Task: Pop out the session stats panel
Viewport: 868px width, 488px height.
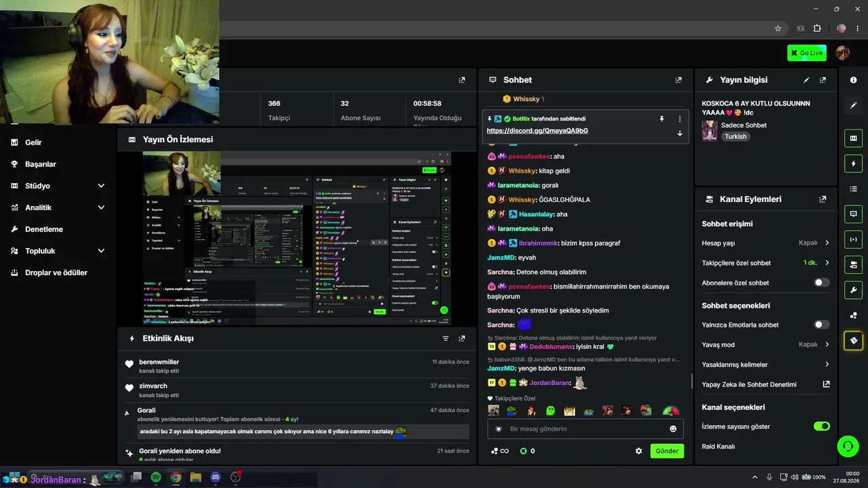Action: coord(462,80)
